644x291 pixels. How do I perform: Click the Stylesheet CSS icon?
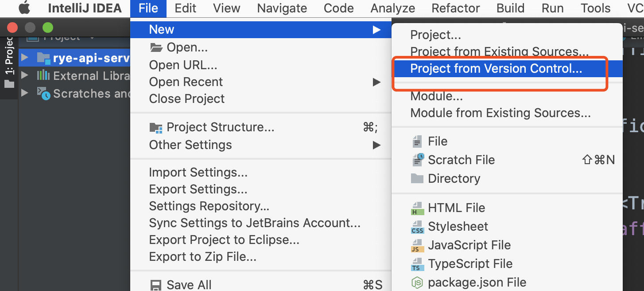point(418,227)
